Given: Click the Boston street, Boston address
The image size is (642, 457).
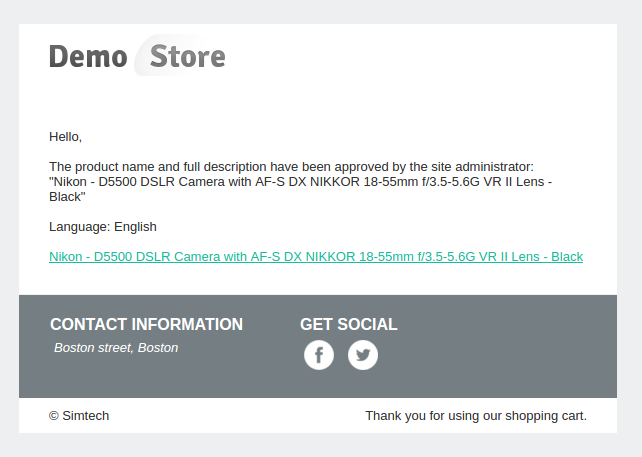Looking at the screenshot, I should point(116,348).
